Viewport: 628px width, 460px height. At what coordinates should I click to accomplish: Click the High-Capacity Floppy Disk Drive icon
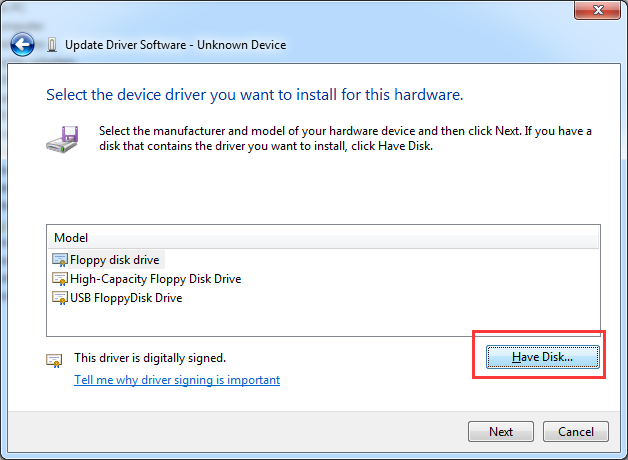click(x=59, y=279)
